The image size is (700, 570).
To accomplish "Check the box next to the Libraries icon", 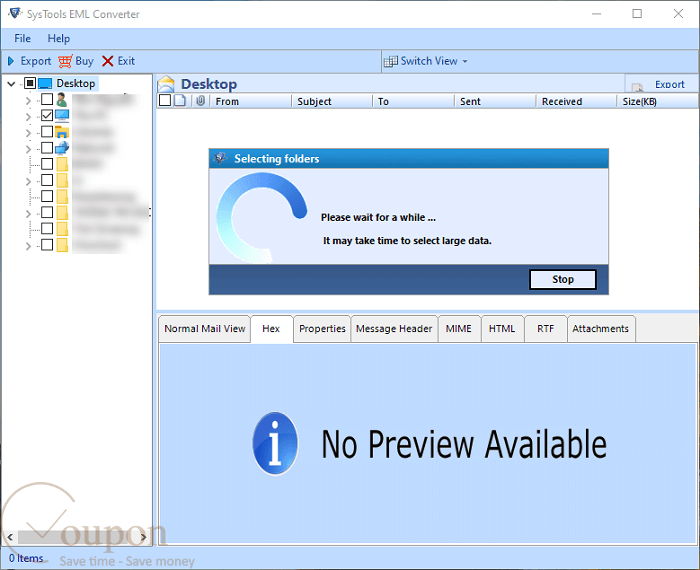I will [47, 131].
